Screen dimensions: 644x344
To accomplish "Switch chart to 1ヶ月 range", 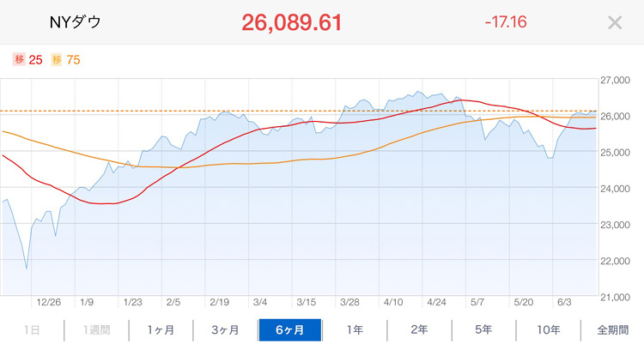I will [161, 330].
